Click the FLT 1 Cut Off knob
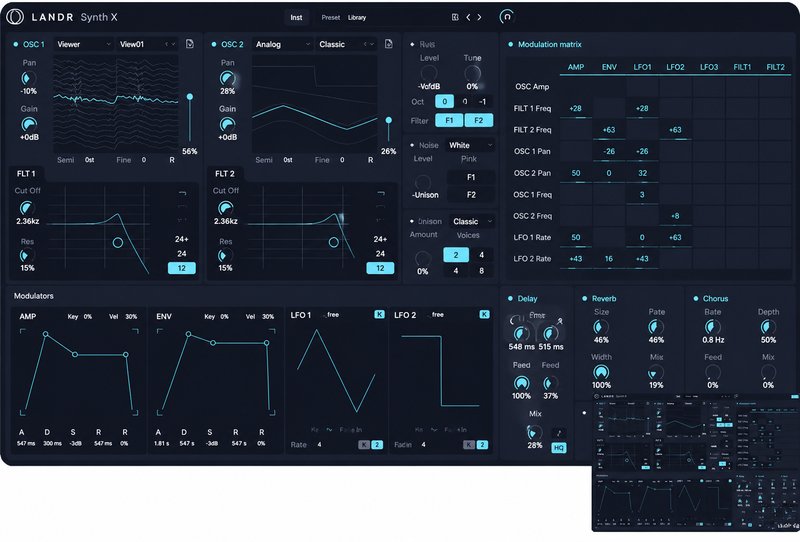The width and height of the screenshot is (800, 542). pyautogui.click(x=26, y=208)
